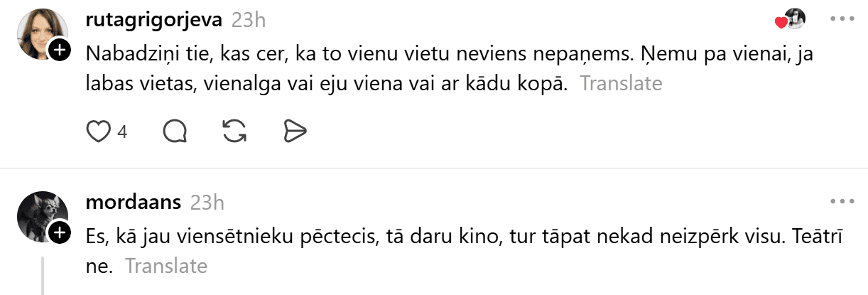Click the 23h timestamp beside mordaans

point(207,203)
